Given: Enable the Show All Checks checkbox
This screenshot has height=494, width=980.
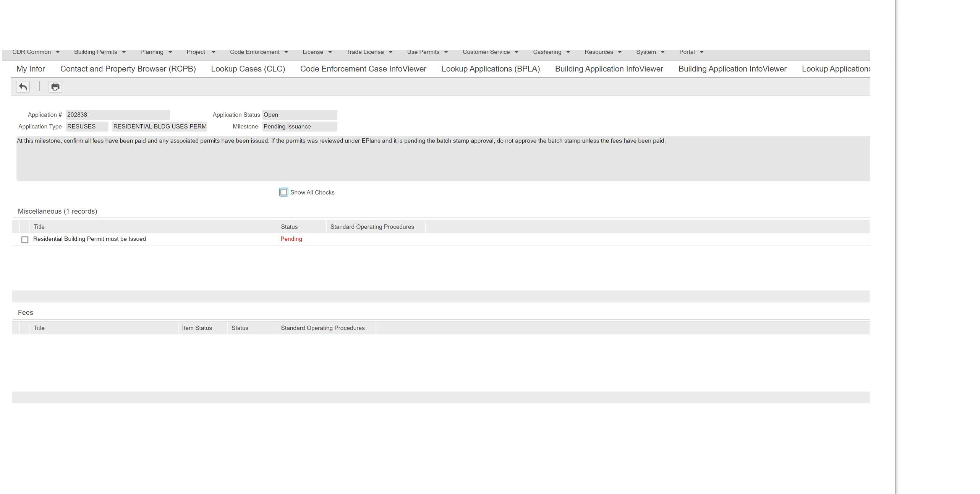Looking at the screenshot, I should 283,192.
